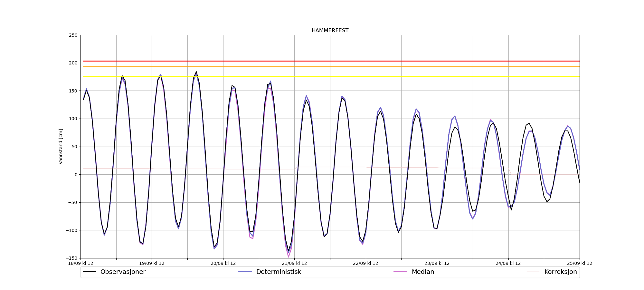The height and width of the screenshot is (290, 644).
Task: Click the Median legend label
Action: tap(423, 272)
